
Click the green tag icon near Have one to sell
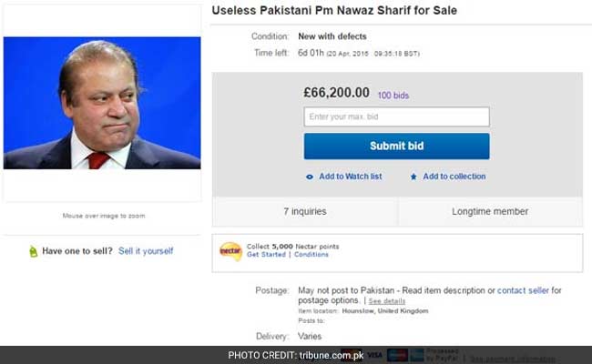click(x=33, y=251)
